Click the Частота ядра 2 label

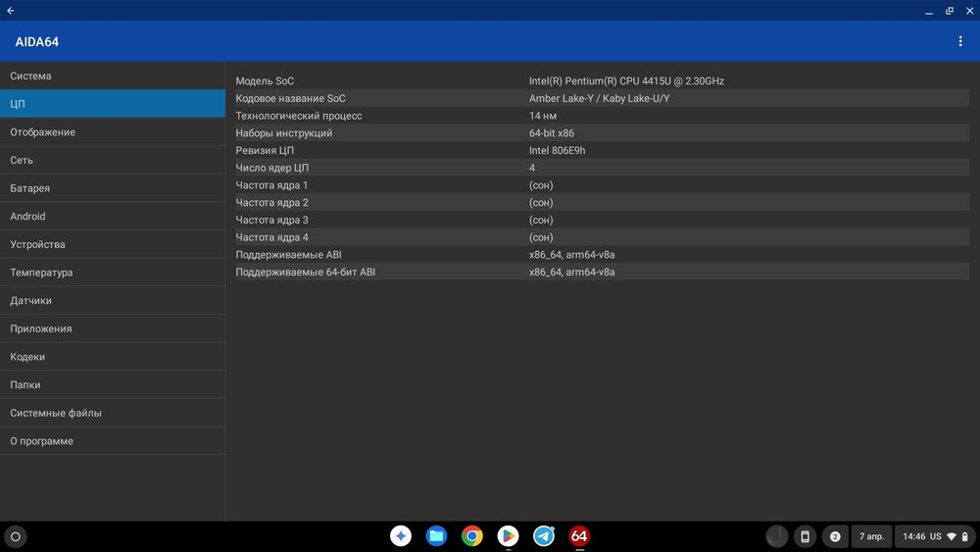271,203
